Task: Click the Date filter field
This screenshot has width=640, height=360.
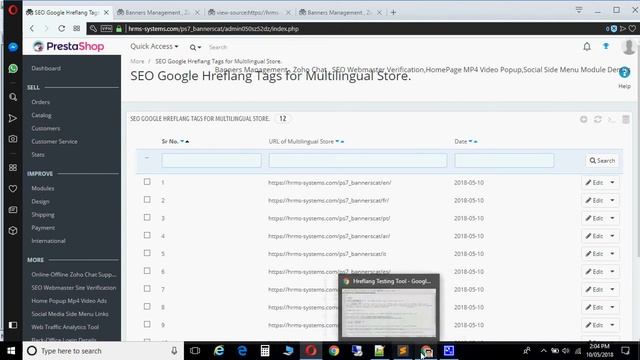Action: [x=504, y=160]
